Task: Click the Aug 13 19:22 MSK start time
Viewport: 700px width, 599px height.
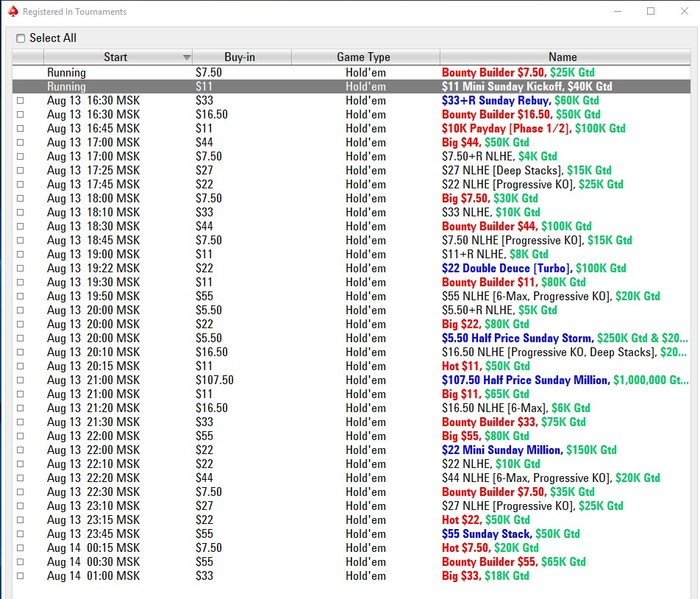Action: [93, 268]
